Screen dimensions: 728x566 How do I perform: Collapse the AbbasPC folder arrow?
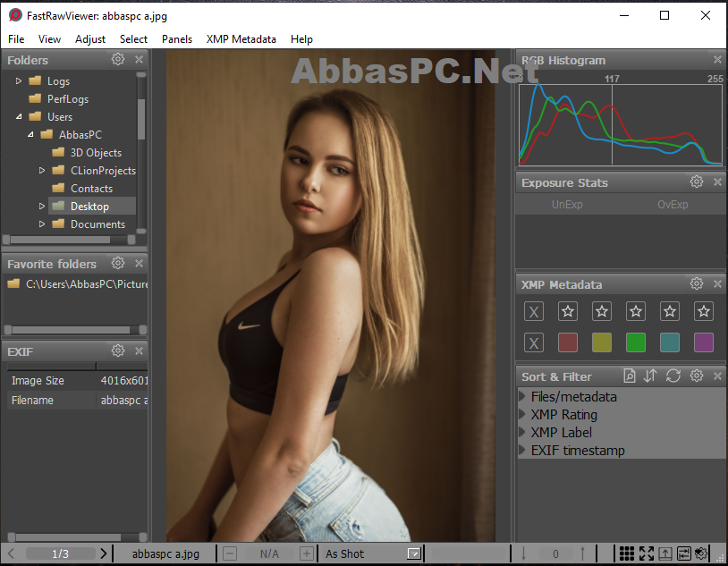30,135
